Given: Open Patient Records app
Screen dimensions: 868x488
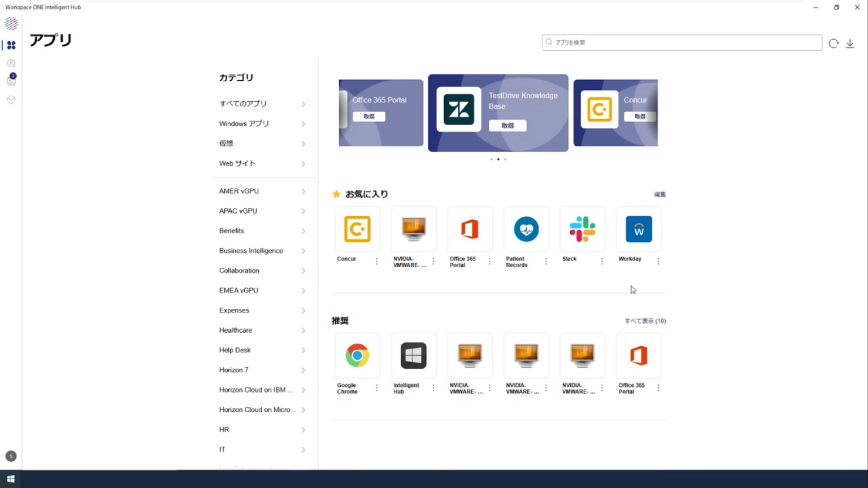Looking at the screenshot, I should coord(526,229).
